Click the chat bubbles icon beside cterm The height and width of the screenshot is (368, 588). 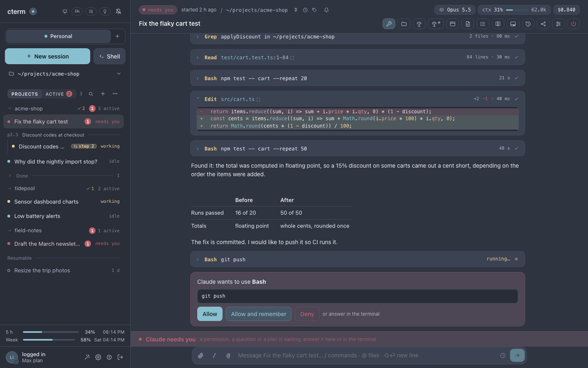coord(77,11)
